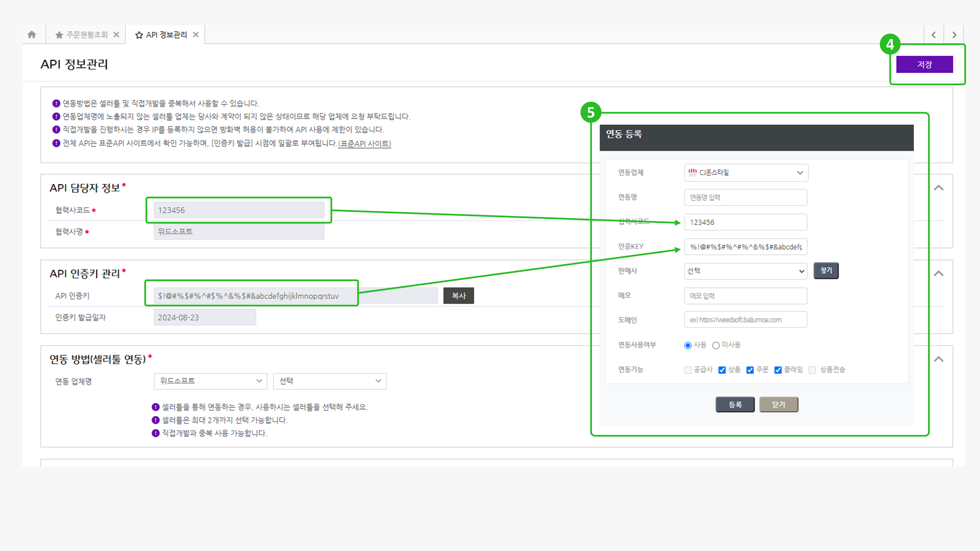Enable the 공급사 checkbox

click(687, 370)
